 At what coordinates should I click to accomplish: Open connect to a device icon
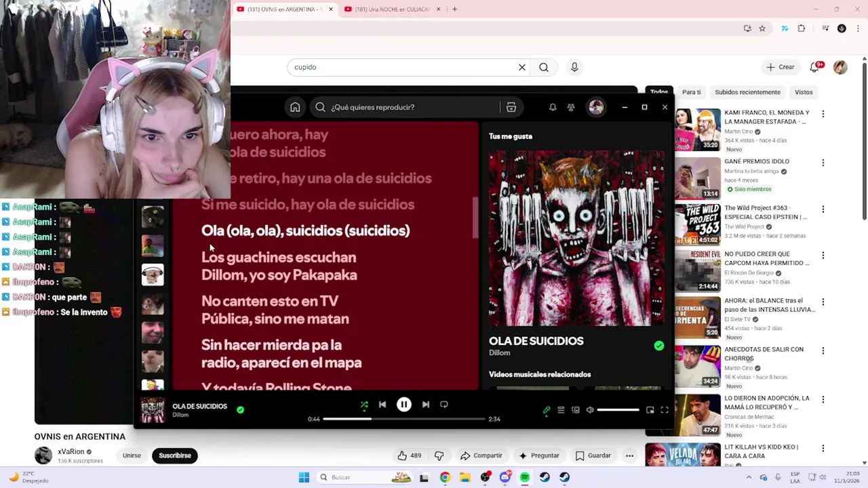coord(575,410)
